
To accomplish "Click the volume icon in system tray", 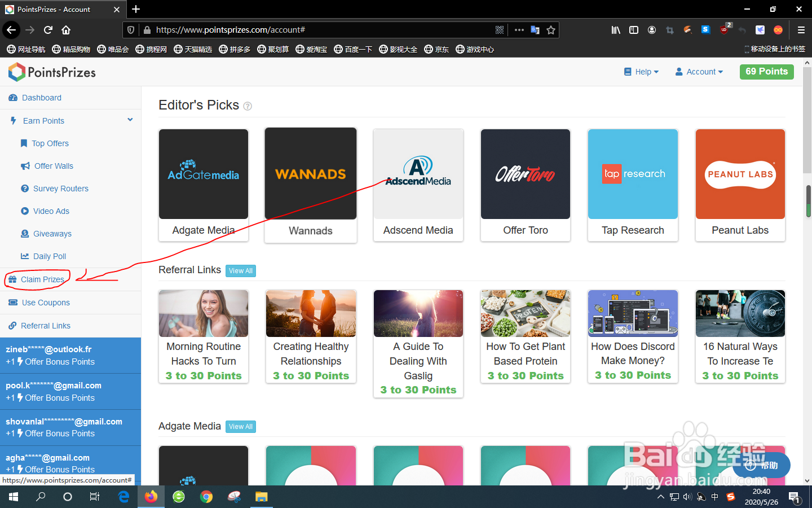I will (687, 497).
